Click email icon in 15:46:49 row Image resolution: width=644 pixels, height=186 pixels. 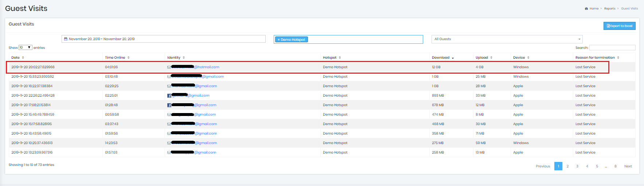(x=169, y=115)
